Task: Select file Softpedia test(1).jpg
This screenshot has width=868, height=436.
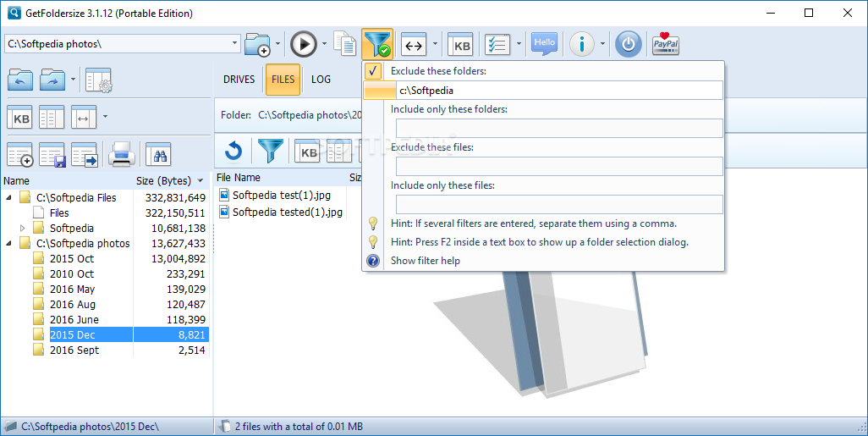Action: 281,195
